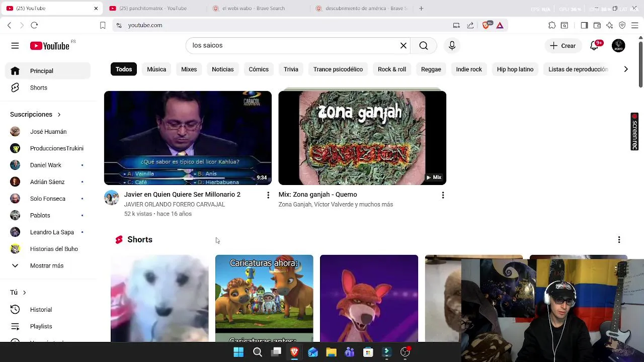This screenshot has width=644, height=362.
Task: Filter feed by Reggae chip
Action: point(431,69)
